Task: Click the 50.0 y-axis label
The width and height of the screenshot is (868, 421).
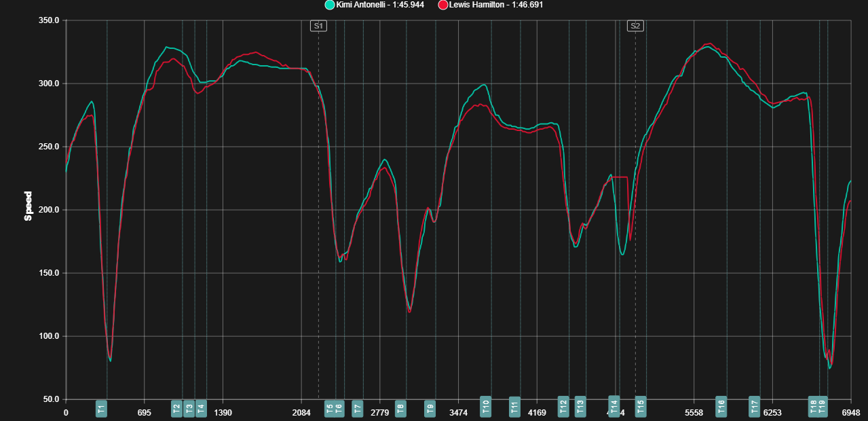Action: click(52, 399)
